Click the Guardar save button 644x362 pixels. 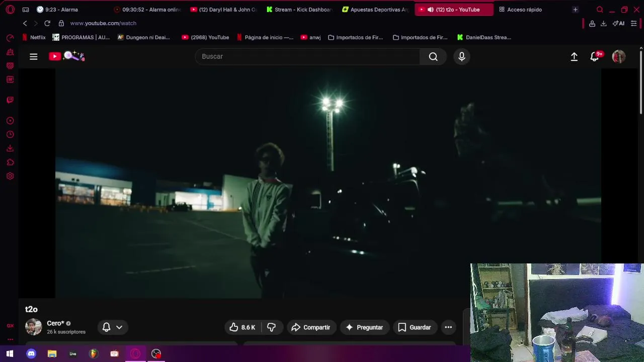(x=415, y=327)
